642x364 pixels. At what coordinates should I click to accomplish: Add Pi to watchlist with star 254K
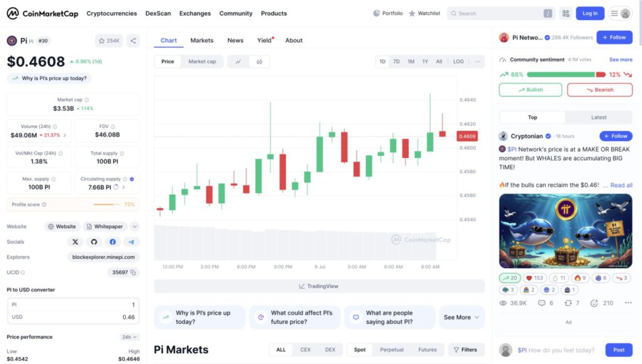pos(108,41)
